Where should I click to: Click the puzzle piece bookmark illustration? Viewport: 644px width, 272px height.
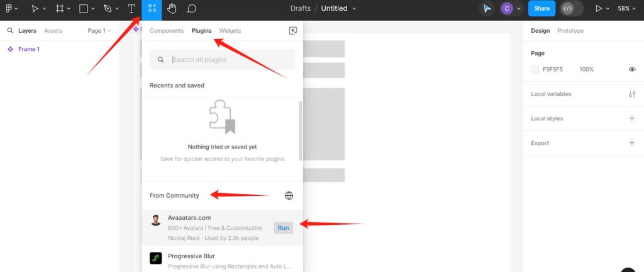point(222,117)
